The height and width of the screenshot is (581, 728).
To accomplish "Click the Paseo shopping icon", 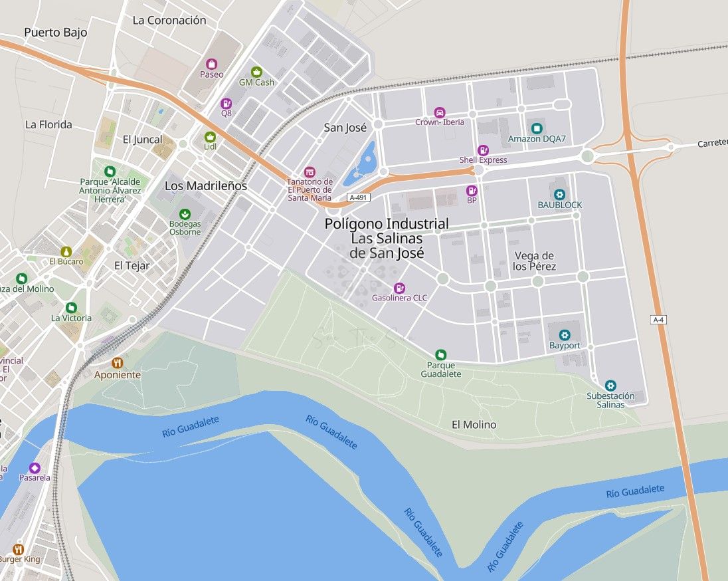I will click(212, 64).
